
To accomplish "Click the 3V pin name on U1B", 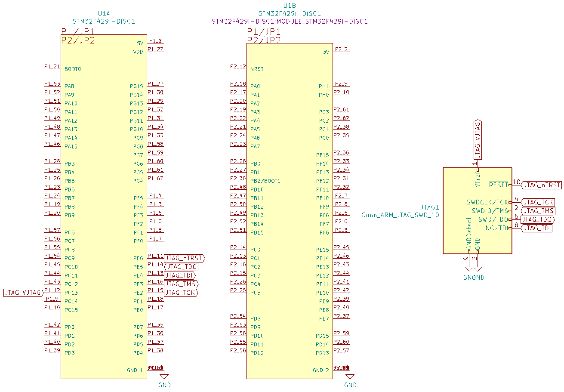I will [326, 52].
